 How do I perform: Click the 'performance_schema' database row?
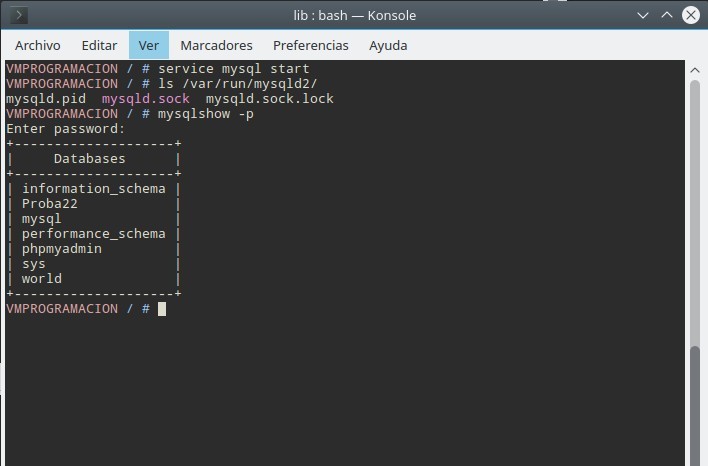(94, 234)
